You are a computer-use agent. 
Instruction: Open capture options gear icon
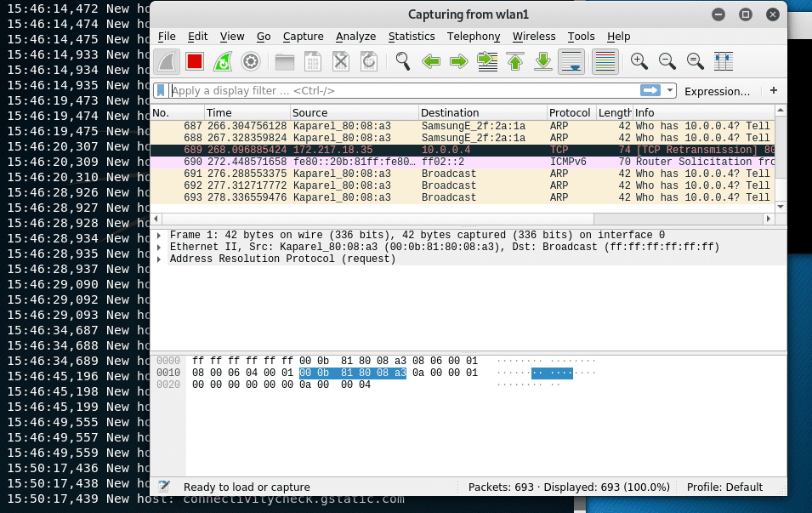[251, 61]
